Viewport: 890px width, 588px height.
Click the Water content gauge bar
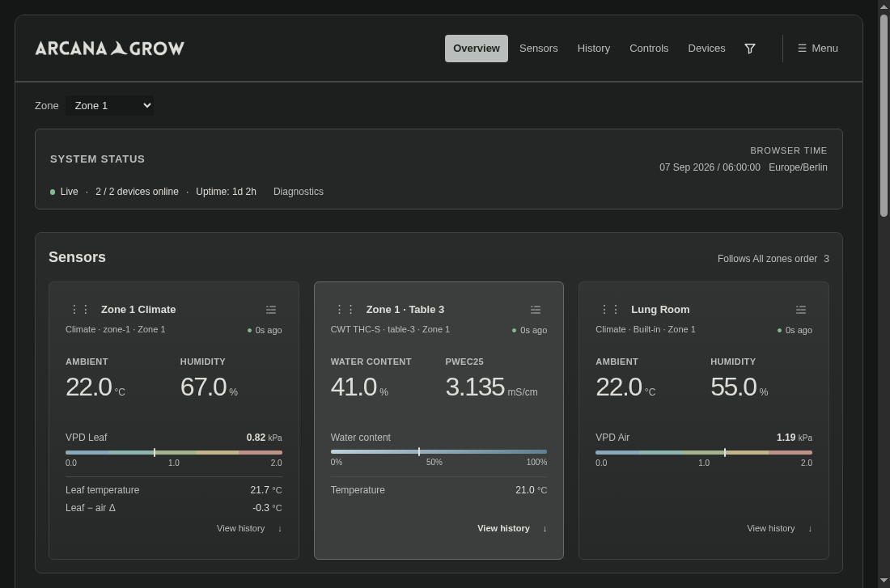439,452
